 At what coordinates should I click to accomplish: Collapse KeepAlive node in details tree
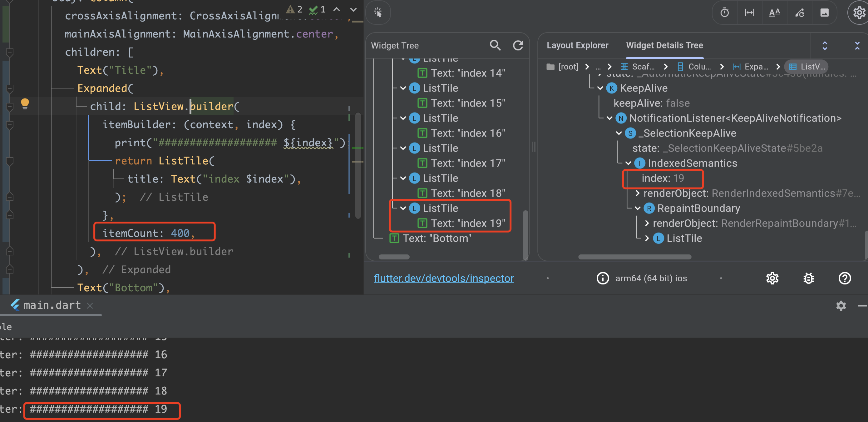click(x=600, y=88)
